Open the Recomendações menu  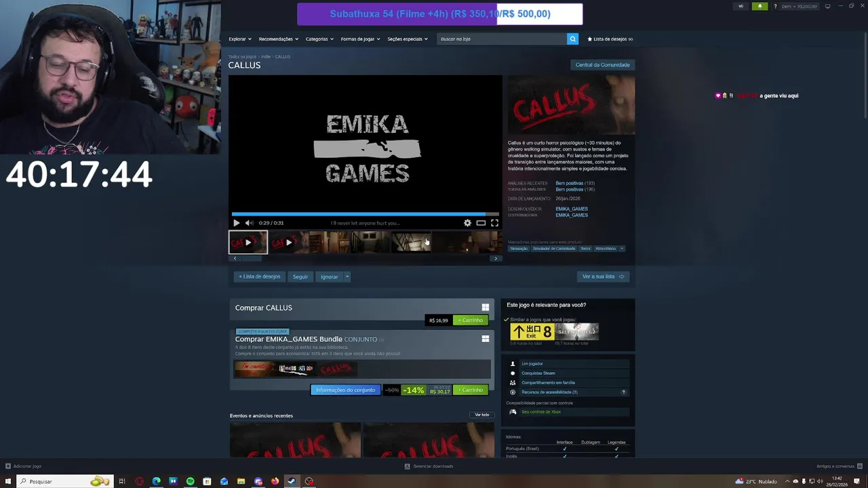click(x=278, y=39)
